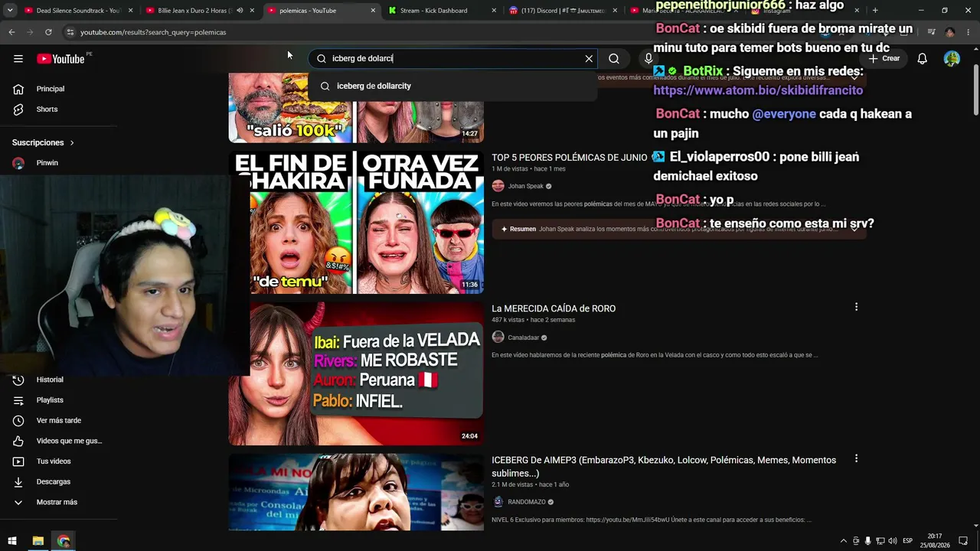This screenshot has height=551, width=980.
Task: Open the Canaladaar channel
Action: [x=524, y=337]
